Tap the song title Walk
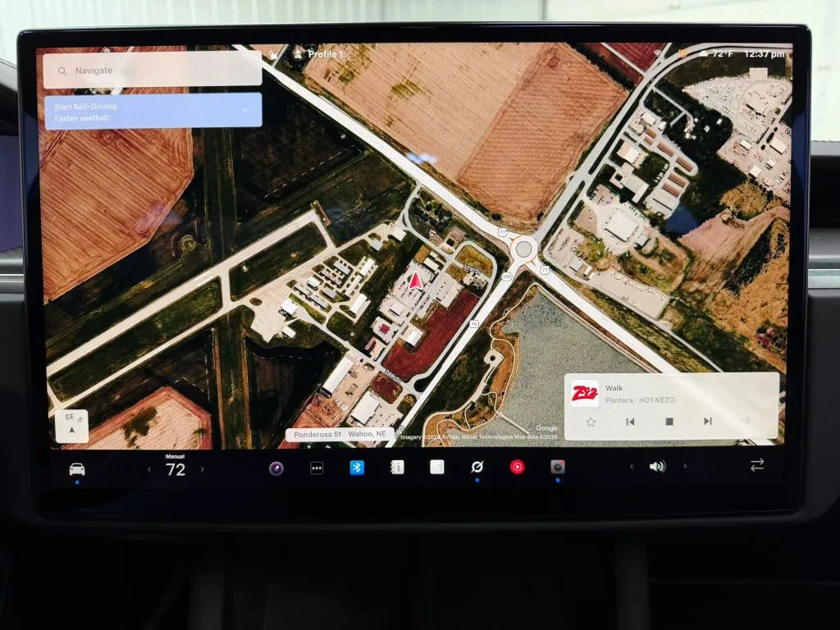Image resolution: width=840 pixels, height=630 pixels. 614,388
